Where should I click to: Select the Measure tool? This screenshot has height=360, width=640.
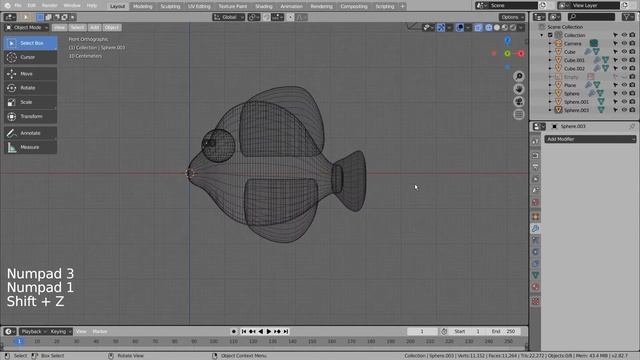click(x=31, y=147)
